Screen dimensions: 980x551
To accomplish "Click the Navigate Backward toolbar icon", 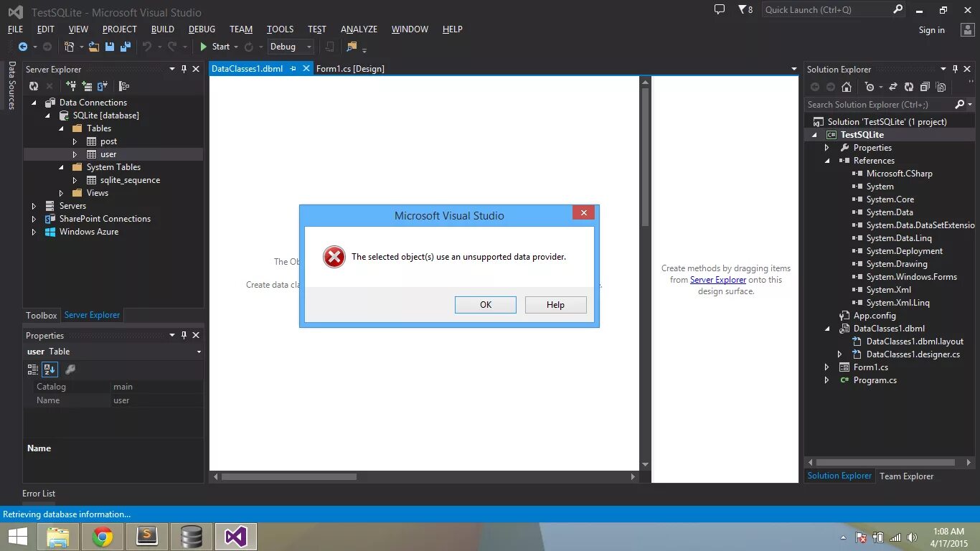I will point(23,47).
